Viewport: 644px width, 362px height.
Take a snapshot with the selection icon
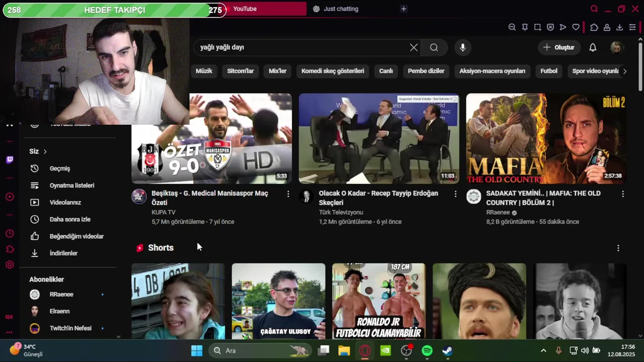(x=537, y=27)
